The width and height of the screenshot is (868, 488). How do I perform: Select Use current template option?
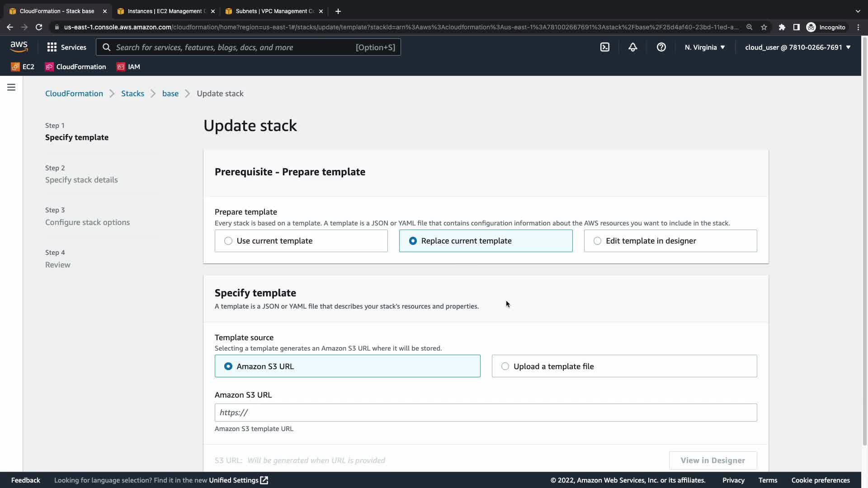coord(228,241)
